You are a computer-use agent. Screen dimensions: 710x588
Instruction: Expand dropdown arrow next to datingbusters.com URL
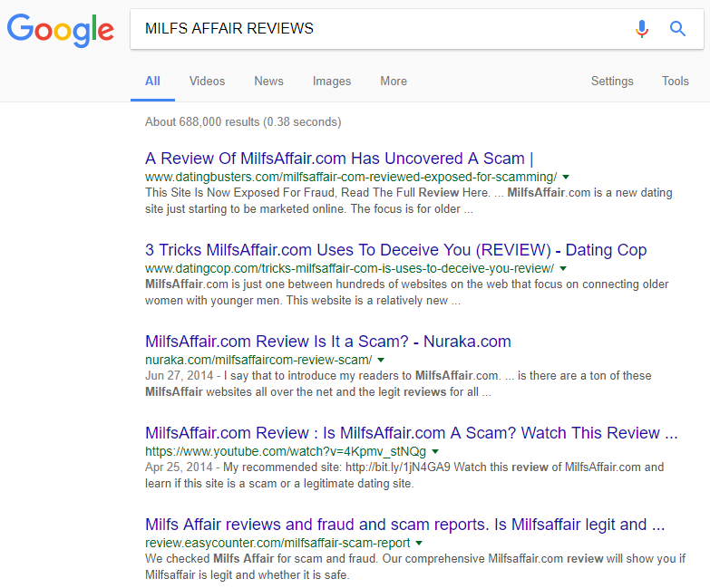[x=566, y=177]
